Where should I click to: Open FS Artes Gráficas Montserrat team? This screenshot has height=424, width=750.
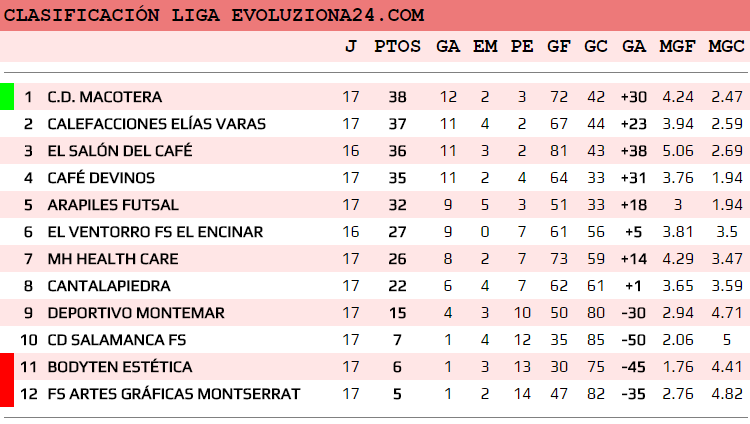173,394
